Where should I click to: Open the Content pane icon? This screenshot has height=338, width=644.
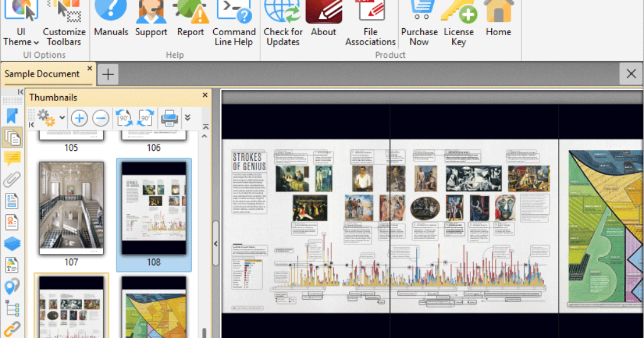[x=12, y=265]
